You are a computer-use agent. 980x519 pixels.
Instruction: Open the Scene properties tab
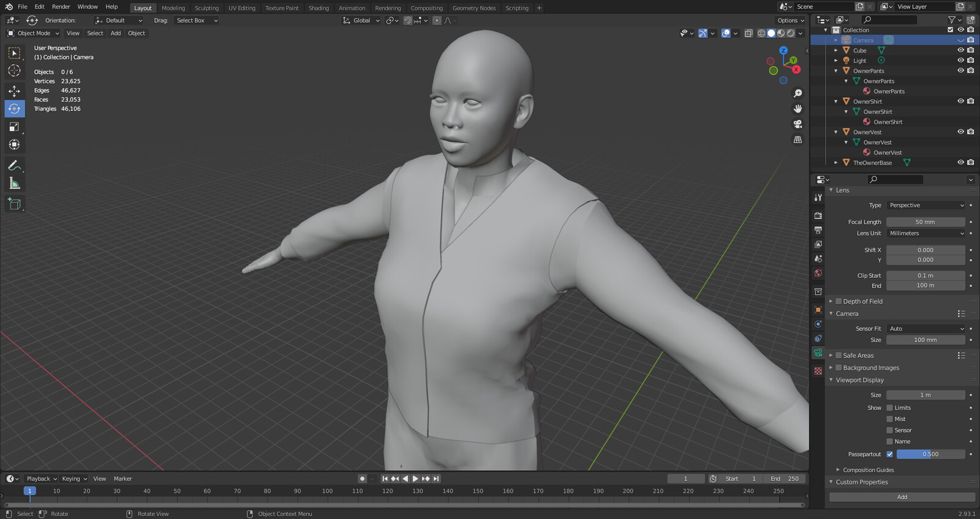coord(818,259)
